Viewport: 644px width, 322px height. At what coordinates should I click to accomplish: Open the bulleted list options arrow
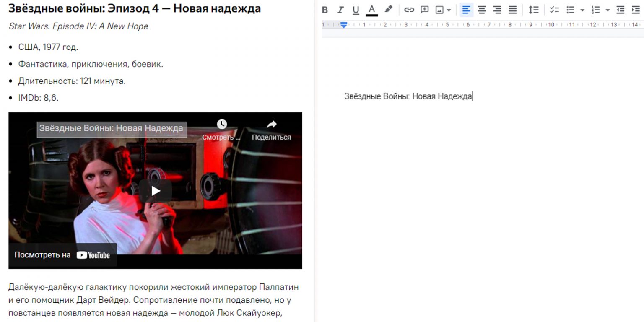click(x=582, y=10)
